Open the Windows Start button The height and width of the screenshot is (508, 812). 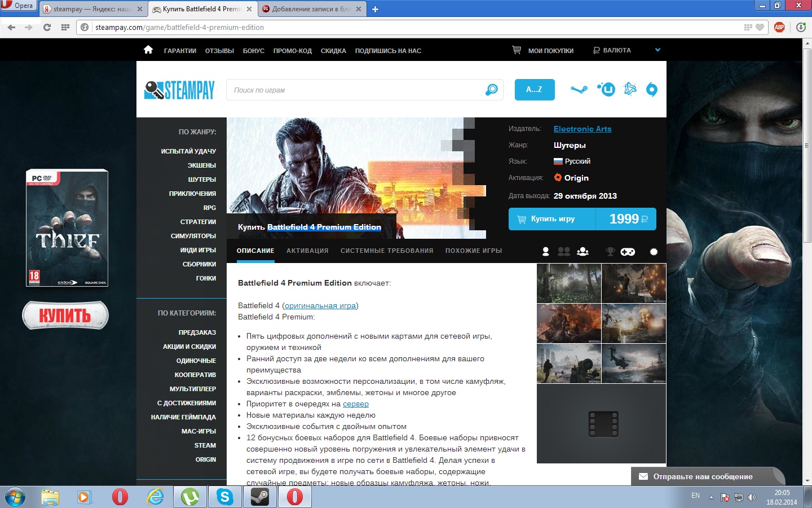[15, 497]
